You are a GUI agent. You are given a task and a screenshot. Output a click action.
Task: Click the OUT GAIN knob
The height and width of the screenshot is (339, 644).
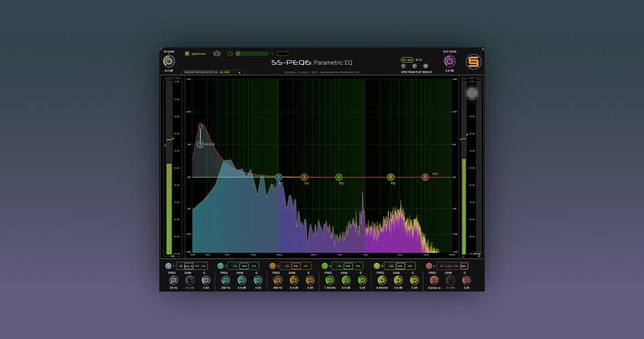coord(449,61)
